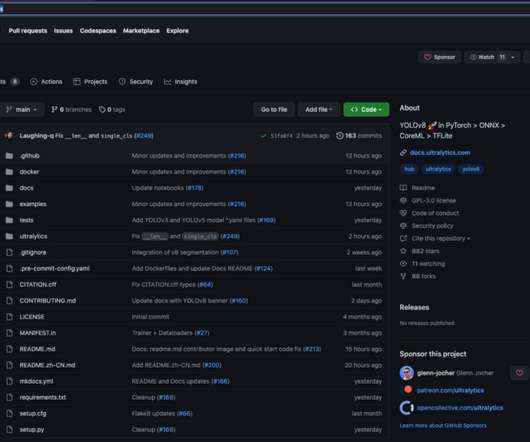Open the requirements.txt file name
Image resolution: width=530 pixels, height=442 pixels.
point(43,397)
